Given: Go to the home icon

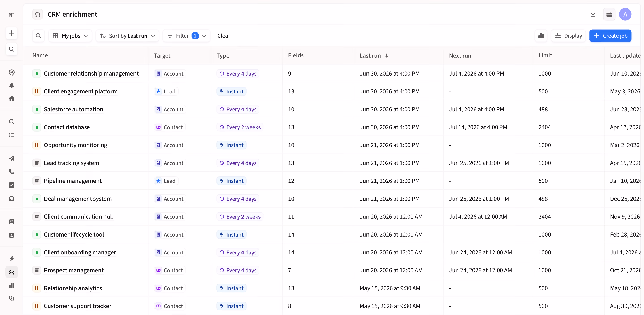Looking at the screenshot, I should coord(11,99).
